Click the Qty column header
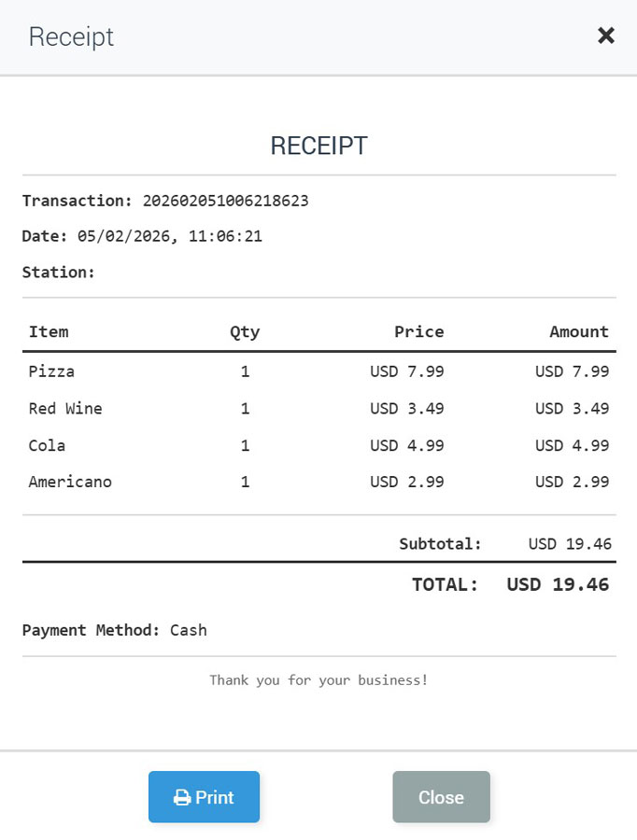 pyautogui.click(x=245, y=331)
